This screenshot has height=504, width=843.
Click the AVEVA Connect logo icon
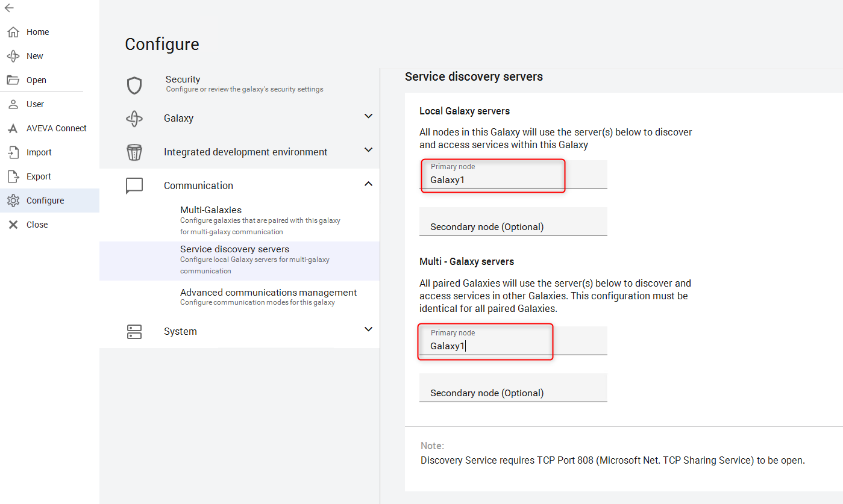click(x=13, y=128)
